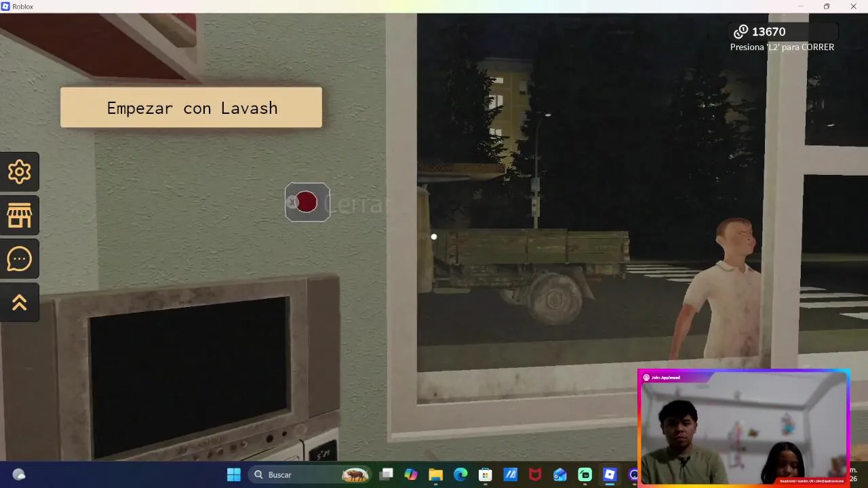Open the weather widget in taskbar

tap(19, 474)
